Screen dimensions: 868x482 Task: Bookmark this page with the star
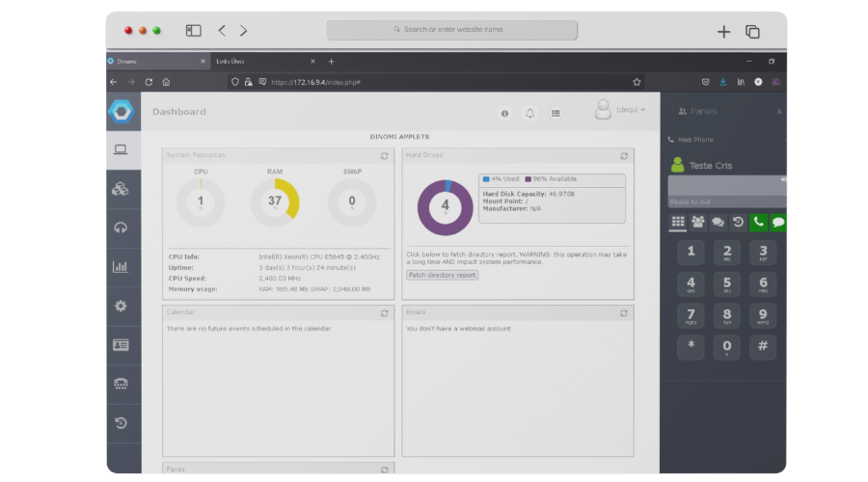click(x=637, y=82)
